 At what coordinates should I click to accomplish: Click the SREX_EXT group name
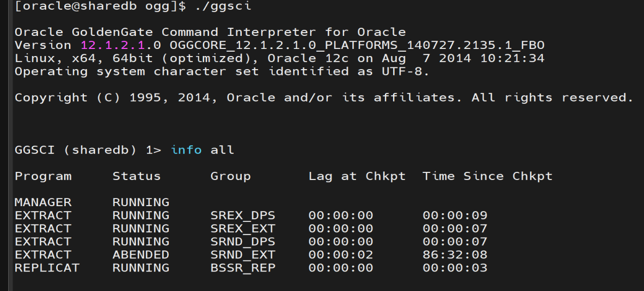(x=243, y=228)
